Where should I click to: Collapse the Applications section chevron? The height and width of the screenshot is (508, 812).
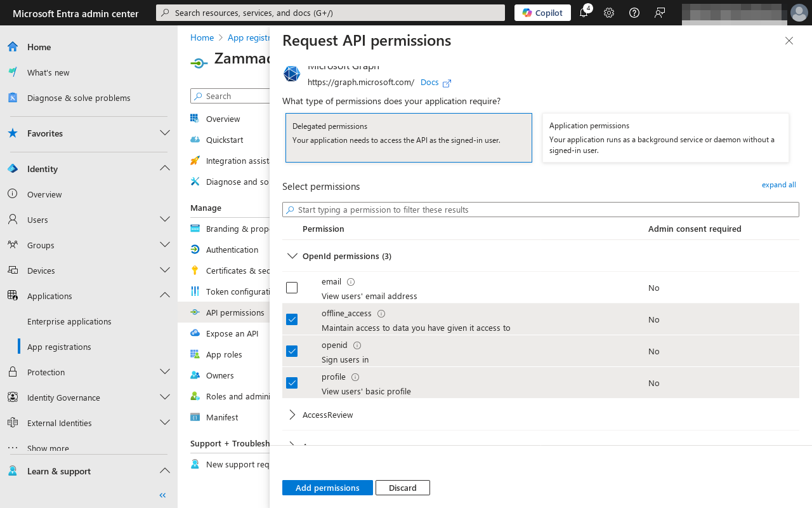pyautogui.click(x=165, y=295)
